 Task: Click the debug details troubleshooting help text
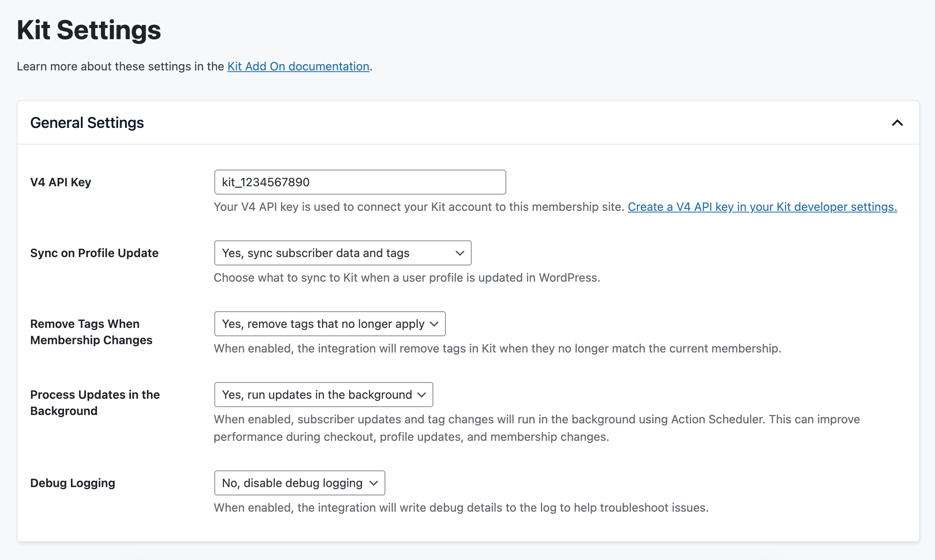[461, 507]
